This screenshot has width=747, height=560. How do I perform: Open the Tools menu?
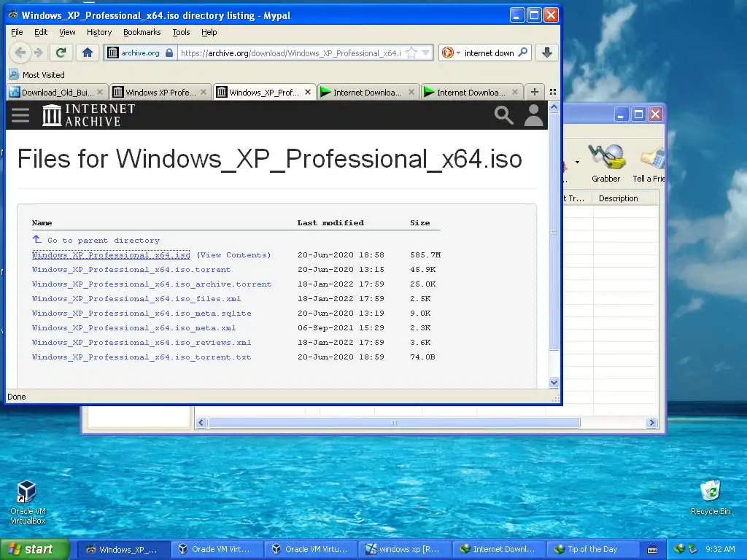coord(181,32)
